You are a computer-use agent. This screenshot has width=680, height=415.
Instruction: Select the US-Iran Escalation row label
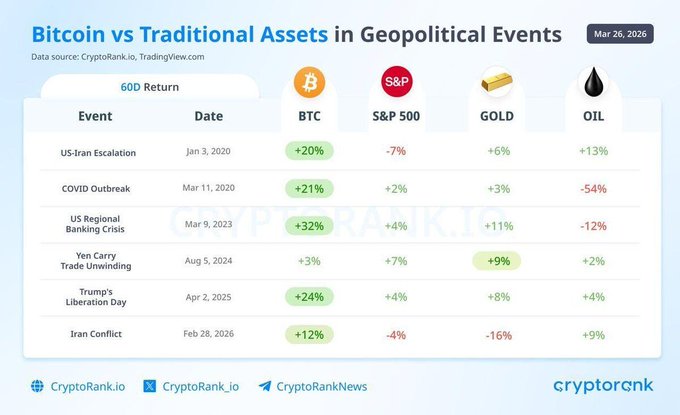coord(98,152)
